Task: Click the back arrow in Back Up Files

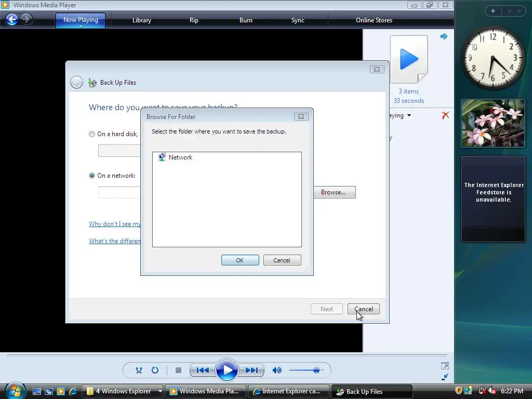Action: pos(77,83)
